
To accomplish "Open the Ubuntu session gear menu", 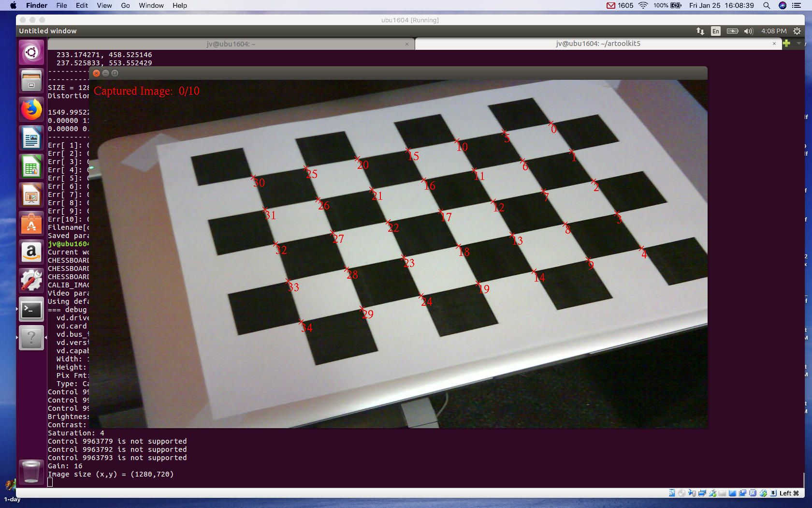I will tap(797, 31).
